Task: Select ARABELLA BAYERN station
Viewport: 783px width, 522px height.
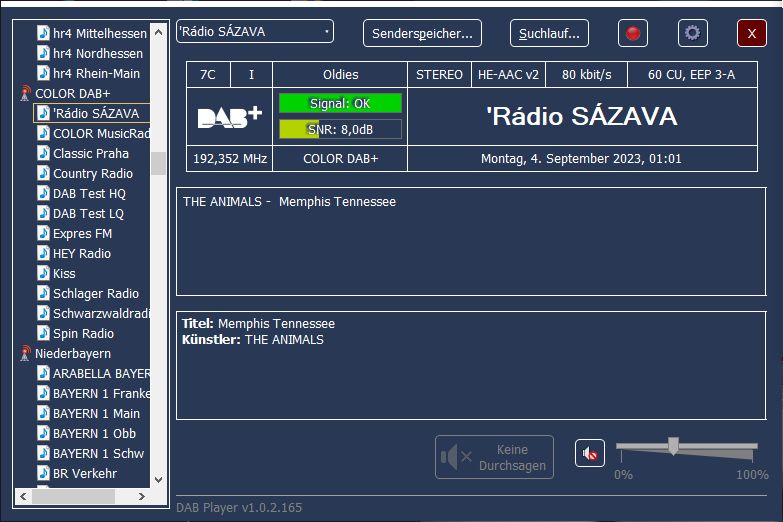Action: [x=101, y=373]
